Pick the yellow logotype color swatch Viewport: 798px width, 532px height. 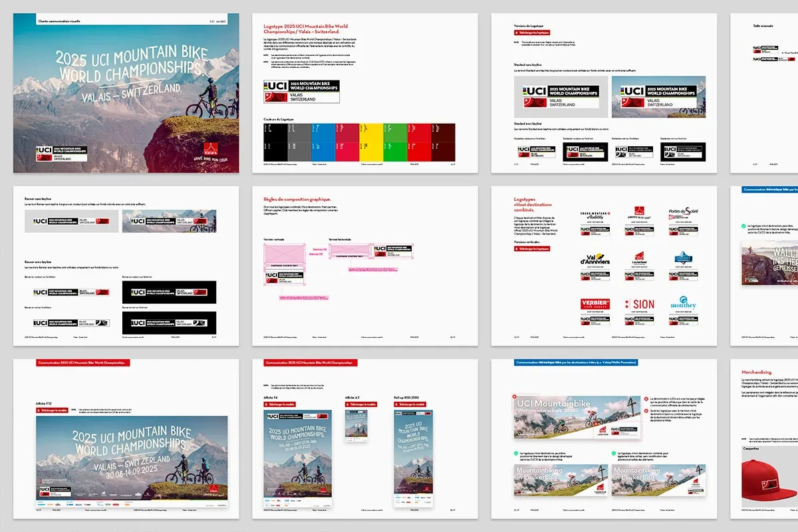(371, 141)
